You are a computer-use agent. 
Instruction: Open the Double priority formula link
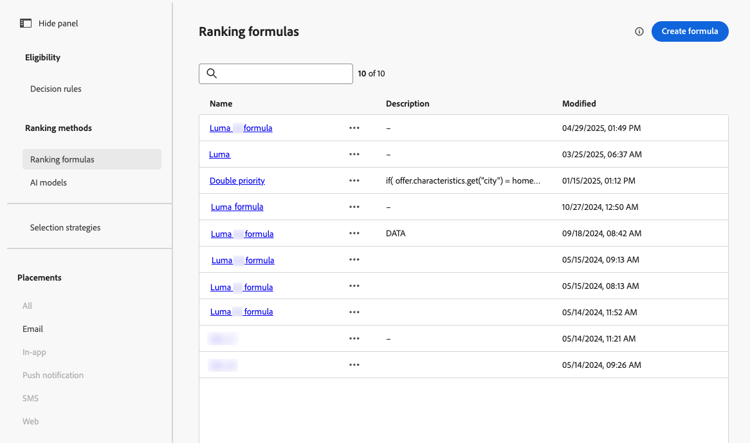tap(237, 181)
